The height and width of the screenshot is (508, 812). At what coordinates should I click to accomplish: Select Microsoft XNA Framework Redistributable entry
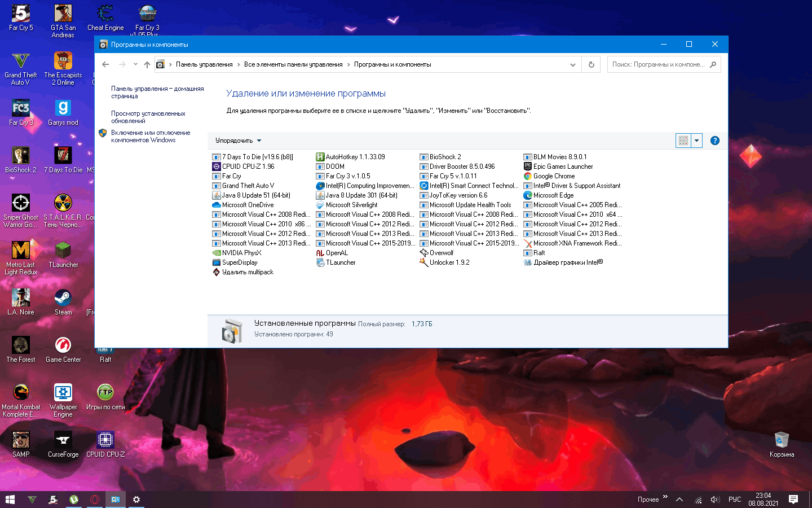point(572,243)
